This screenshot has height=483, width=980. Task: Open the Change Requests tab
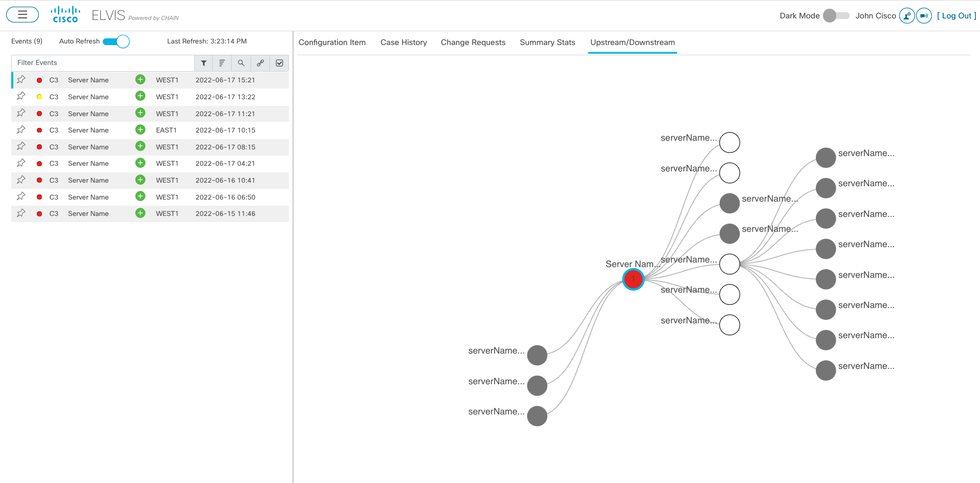point(473,42)
